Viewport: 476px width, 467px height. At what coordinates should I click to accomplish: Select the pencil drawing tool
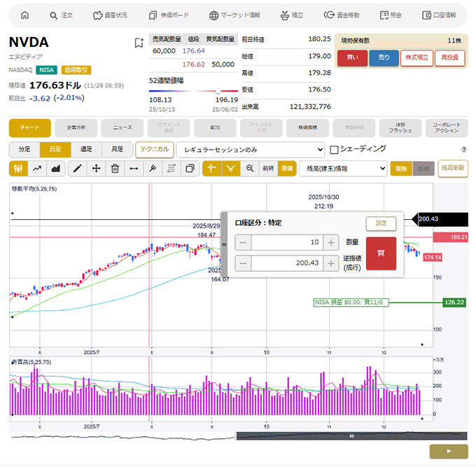[x=78, y=168]
